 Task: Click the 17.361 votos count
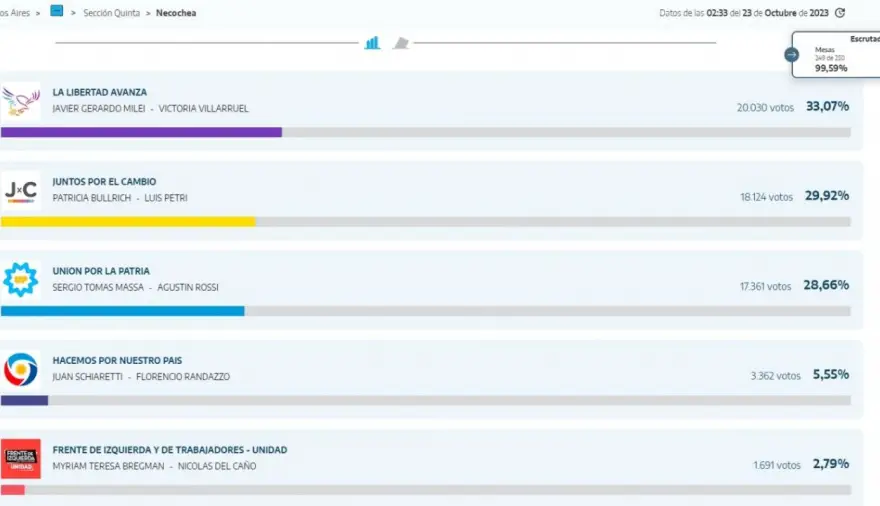tap(766, 286)
